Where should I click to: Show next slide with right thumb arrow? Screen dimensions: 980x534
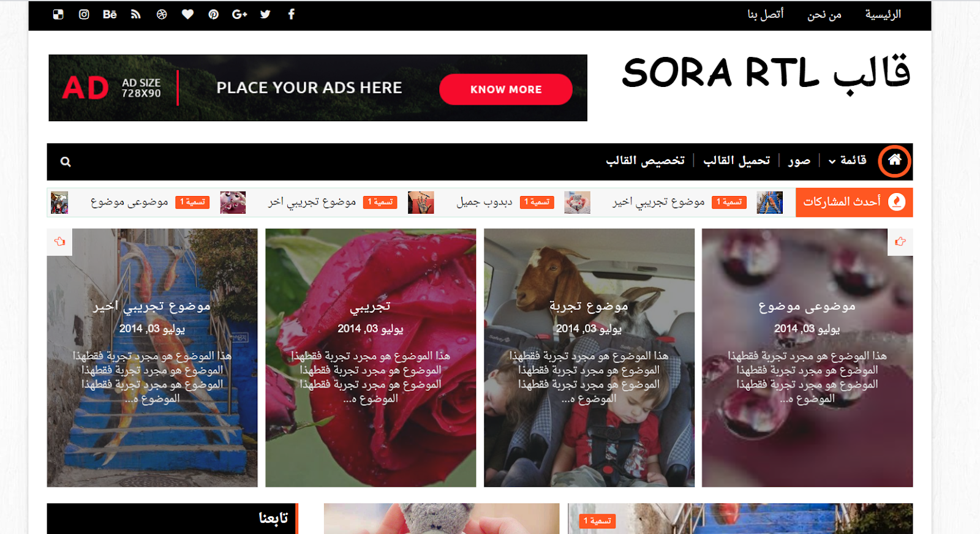pyautogui.click(x=900, y=242)
